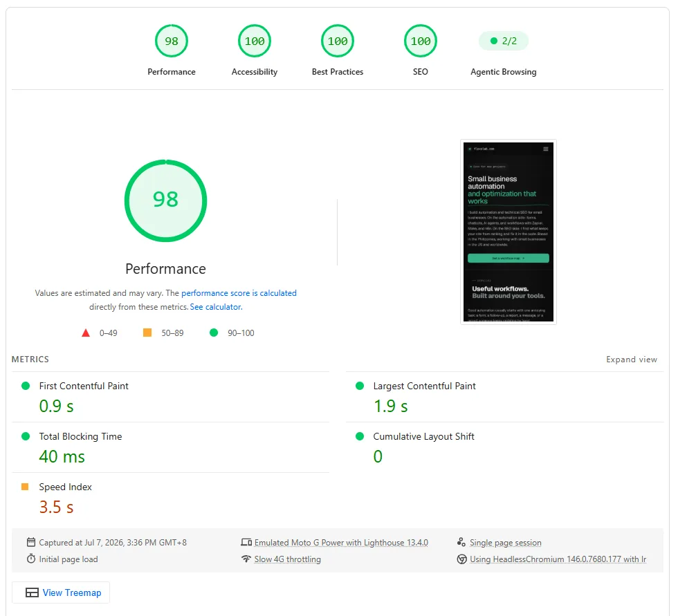Click the Largest Contentful Paint metric title

click(x=424, y=386)
